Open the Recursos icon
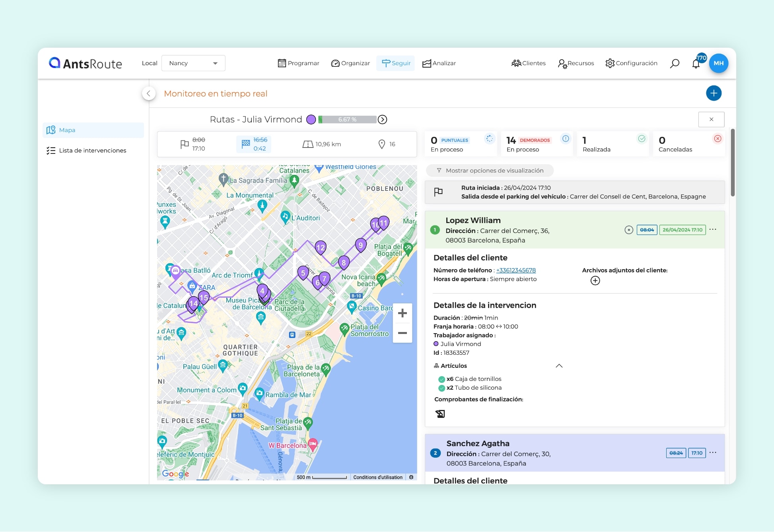 562,64
